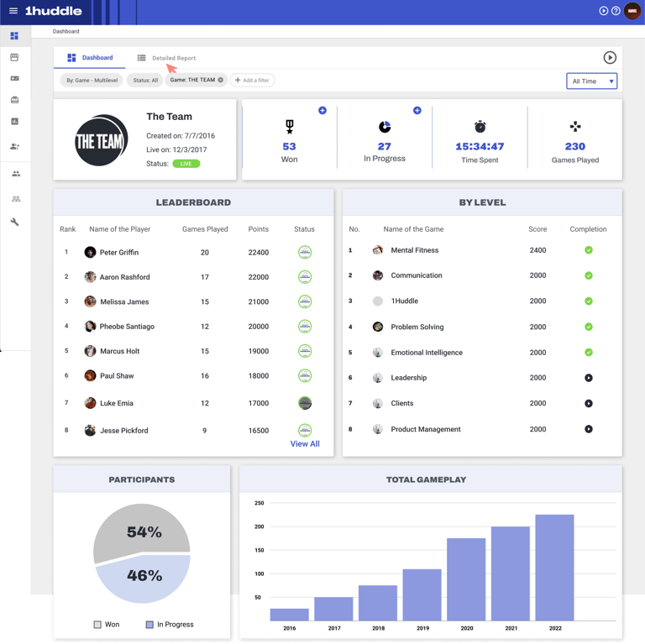645x644 pixels.
Task: Click the 1Huddle level name
Action: coord(404,301)
